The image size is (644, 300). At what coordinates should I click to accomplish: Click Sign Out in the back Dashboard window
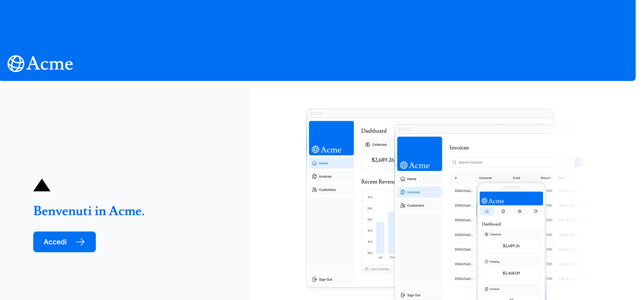(x=331, y=279)
